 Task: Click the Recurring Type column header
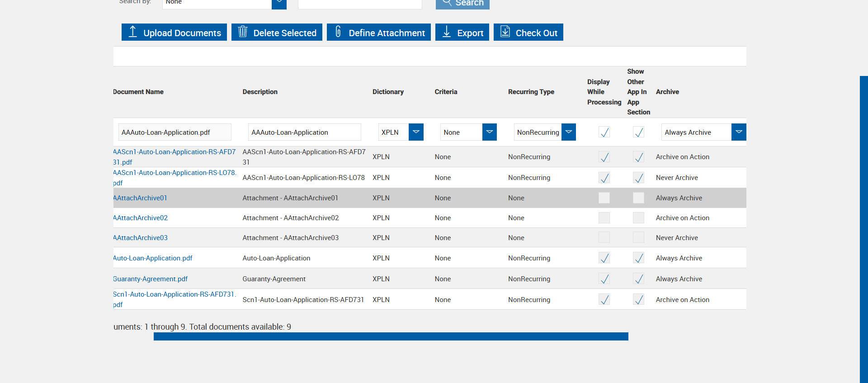coord(531,92)
